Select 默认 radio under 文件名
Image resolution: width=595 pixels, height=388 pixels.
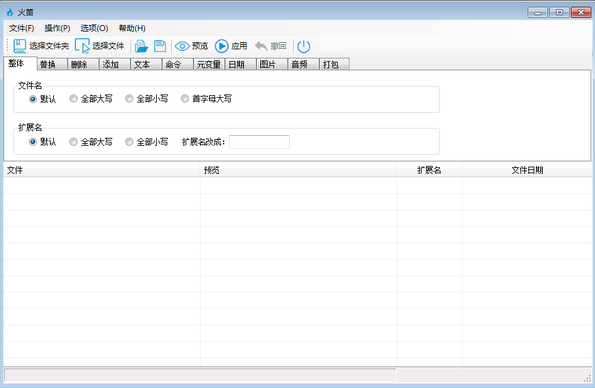pos(33,99)
